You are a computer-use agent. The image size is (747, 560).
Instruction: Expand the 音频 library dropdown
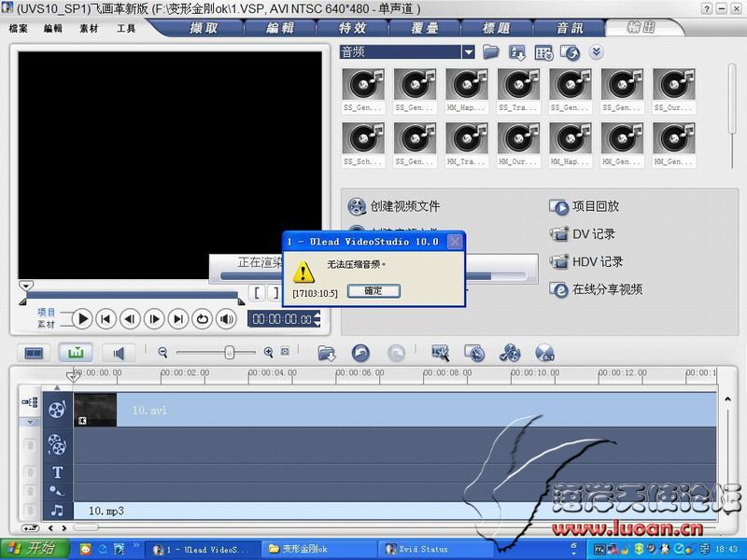click(469, 52)
